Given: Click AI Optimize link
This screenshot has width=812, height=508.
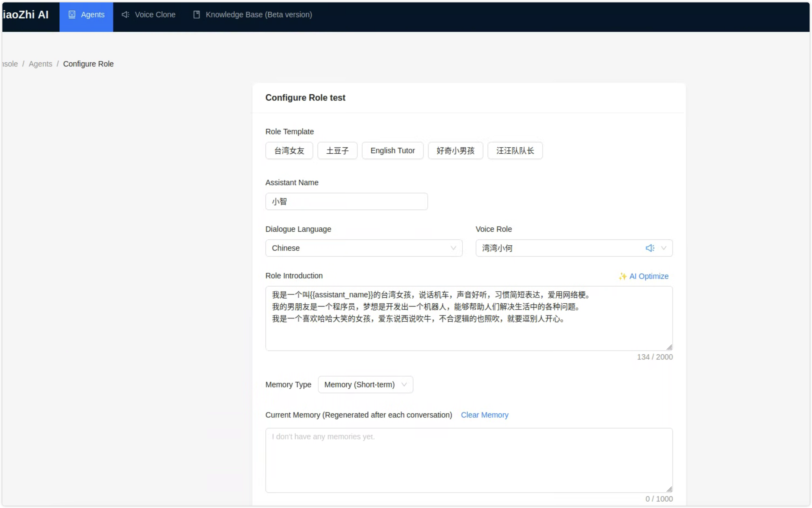Looking at the screenshot, I should pyautogui.click(x=643, y=276).
